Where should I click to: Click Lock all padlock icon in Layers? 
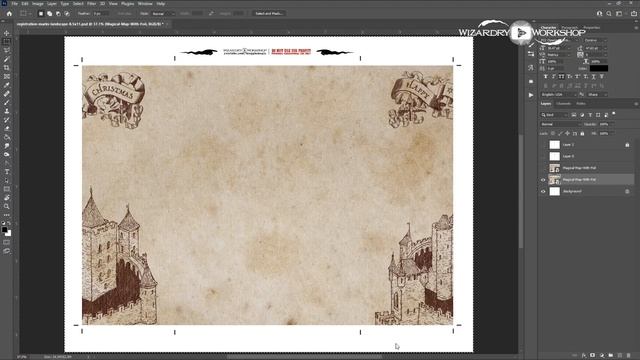(582, 133)
